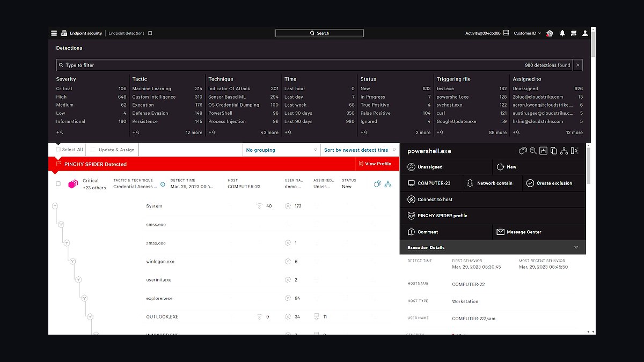This screenshot has width=644, height=362.
Task: Open the process tree icon in the Critical detection row
Action: point(388,184)
